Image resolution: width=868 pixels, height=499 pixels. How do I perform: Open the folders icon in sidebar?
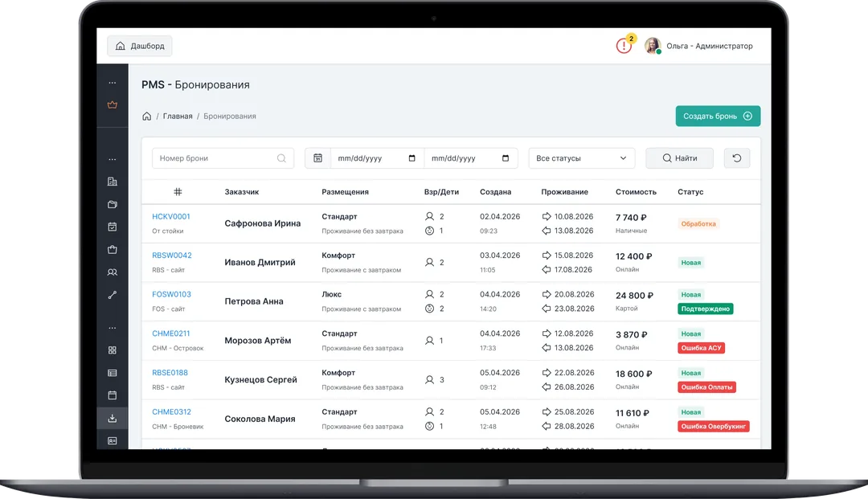113,204
